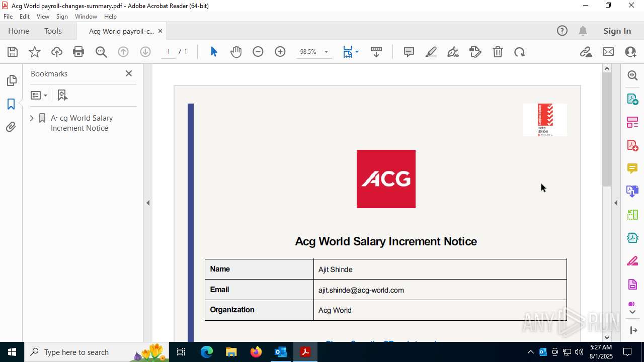The height and width of the screenshot is (362, 644).
Task: Open bookmark options dropdown menu
Action: 39,95
